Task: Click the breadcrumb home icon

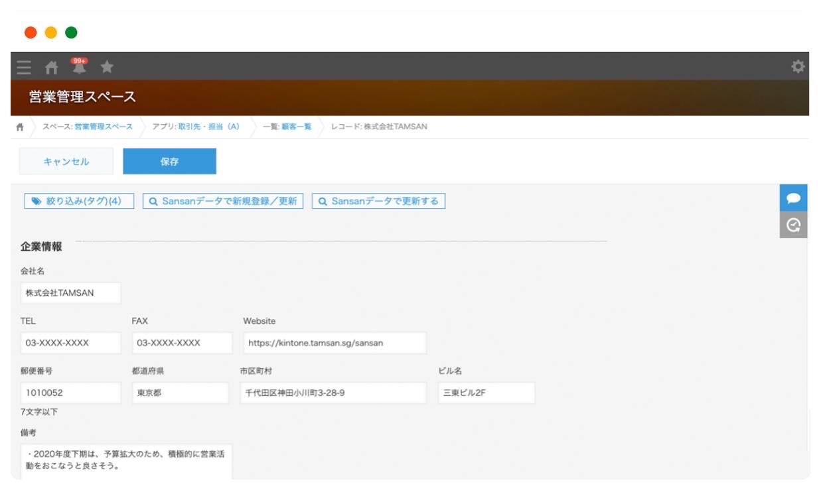Action: (x=20, y=127)
